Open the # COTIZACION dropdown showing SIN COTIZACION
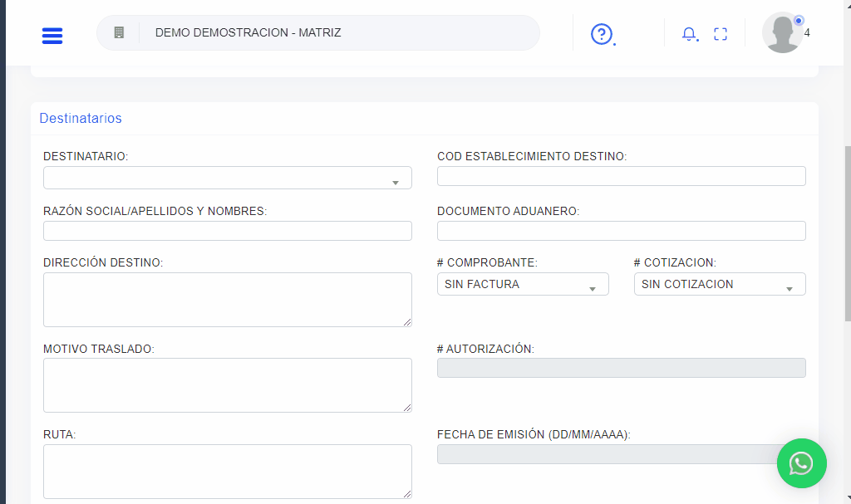The image size is (851, 504). click(x=719, y=284)
